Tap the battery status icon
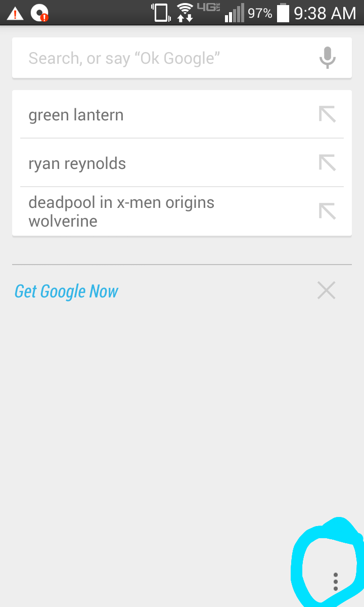364x607 pixels. coord(283,13)
